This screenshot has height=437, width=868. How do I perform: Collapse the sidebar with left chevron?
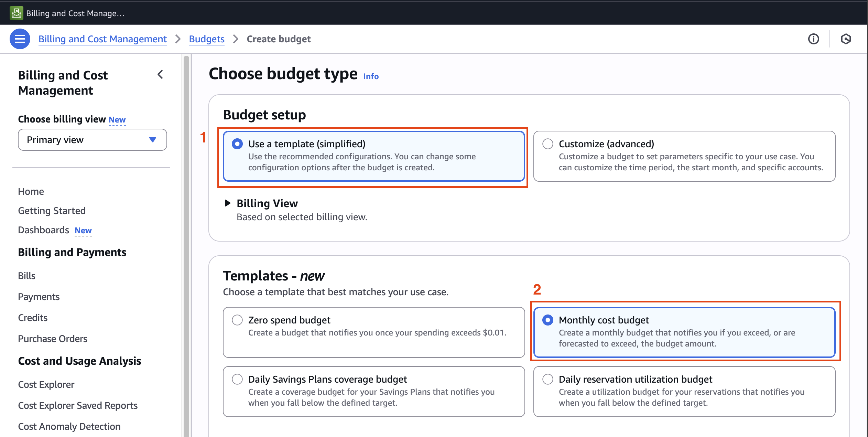(160, 74)
